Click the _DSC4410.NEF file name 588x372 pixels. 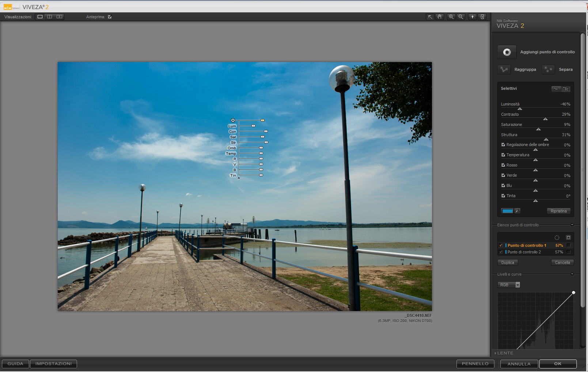pos(418,315)
